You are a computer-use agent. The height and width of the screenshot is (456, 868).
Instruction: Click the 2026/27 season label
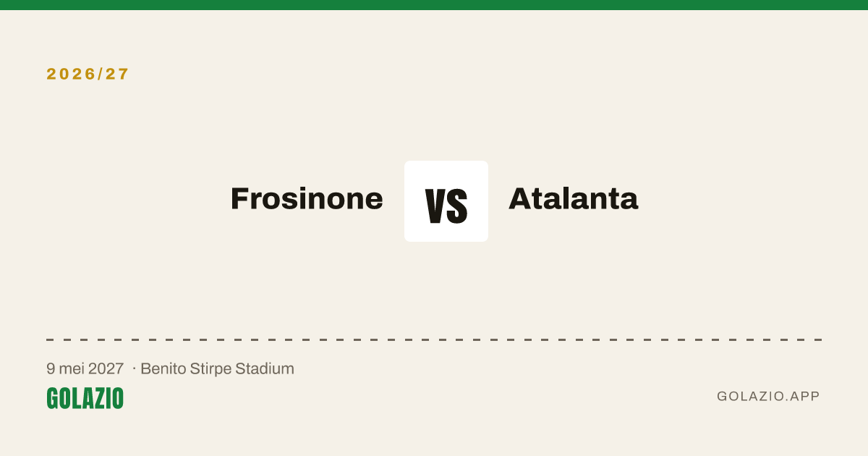click(x=88, y=74)
